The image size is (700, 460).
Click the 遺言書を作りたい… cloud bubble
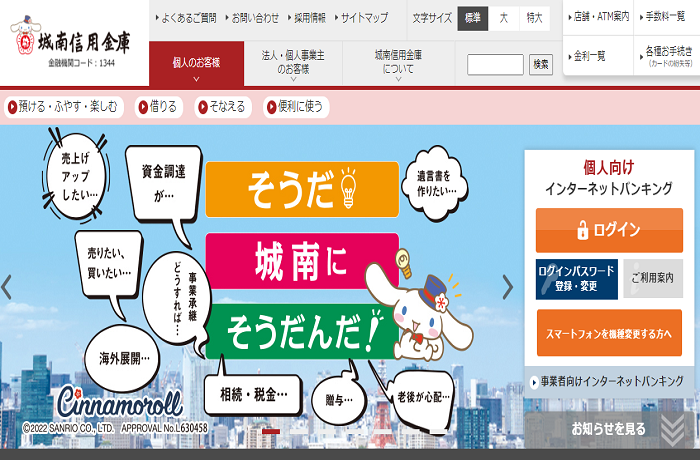[x=435, y=183]
